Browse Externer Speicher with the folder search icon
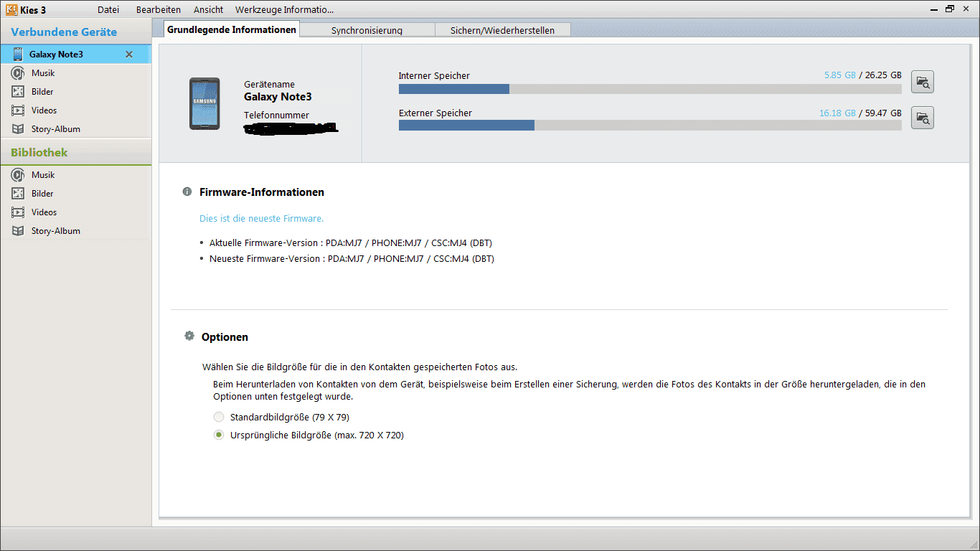The width and height of the screenshot is (980, 551). pos(923,118)
